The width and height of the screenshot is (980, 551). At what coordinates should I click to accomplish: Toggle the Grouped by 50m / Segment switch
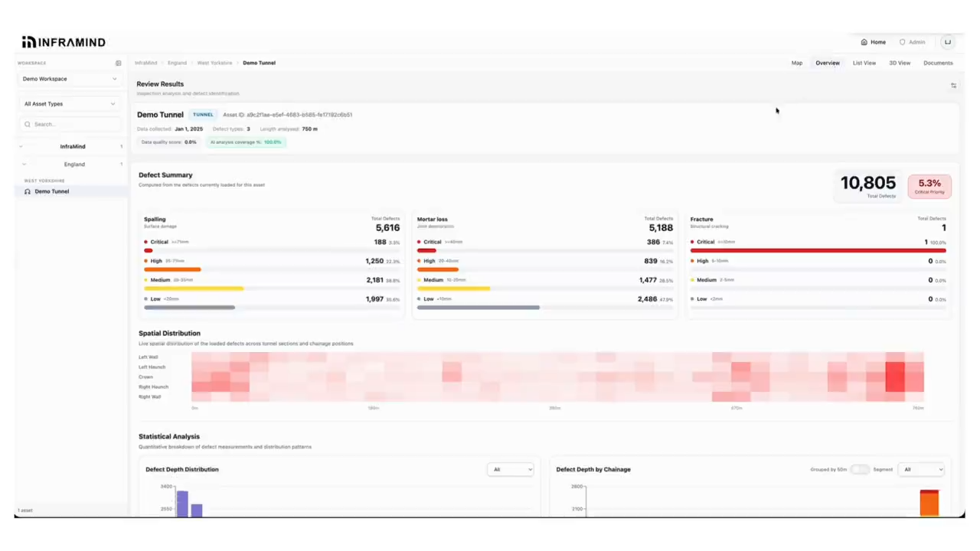coord(860,469)
